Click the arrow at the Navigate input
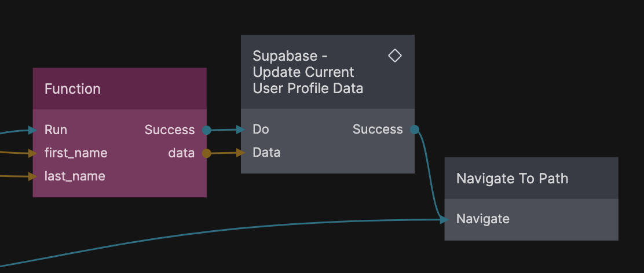Image resolution: width=644 pixels, height=273 pixels. click(444, 219)
